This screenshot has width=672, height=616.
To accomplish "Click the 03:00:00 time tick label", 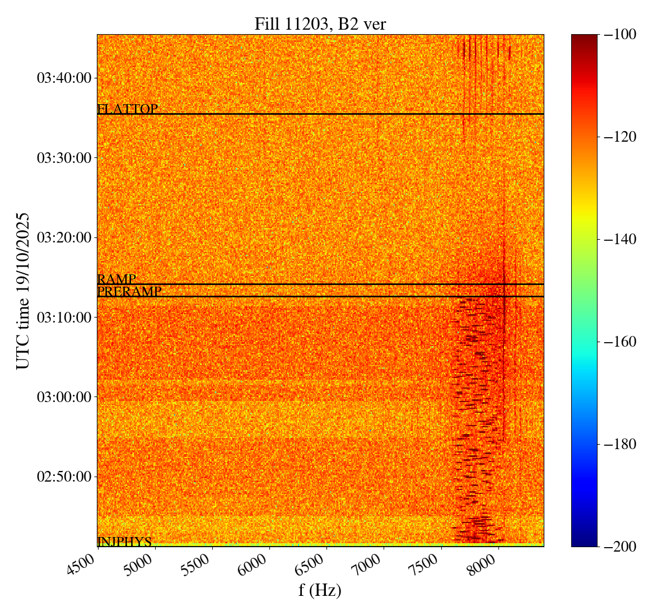I will [x=64, y=397].
